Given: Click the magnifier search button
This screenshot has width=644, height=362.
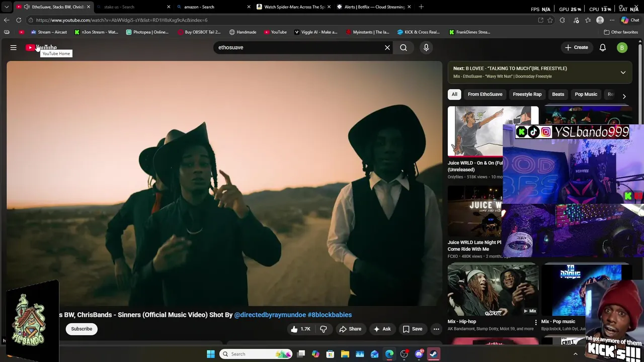Looking at the screenshot, I should click(404, 47).
